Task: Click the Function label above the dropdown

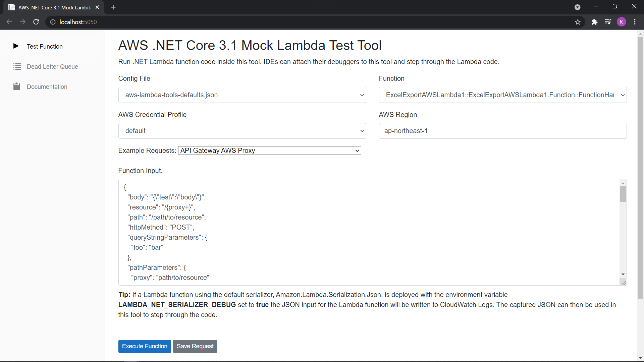Action: pos(392,78)
